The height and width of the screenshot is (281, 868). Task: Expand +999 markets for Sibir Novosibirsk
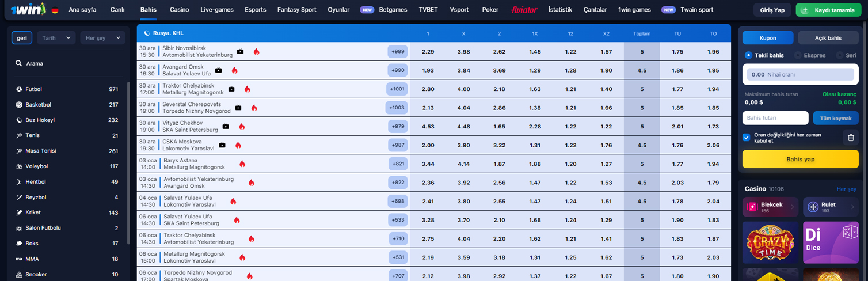[398, 52]
